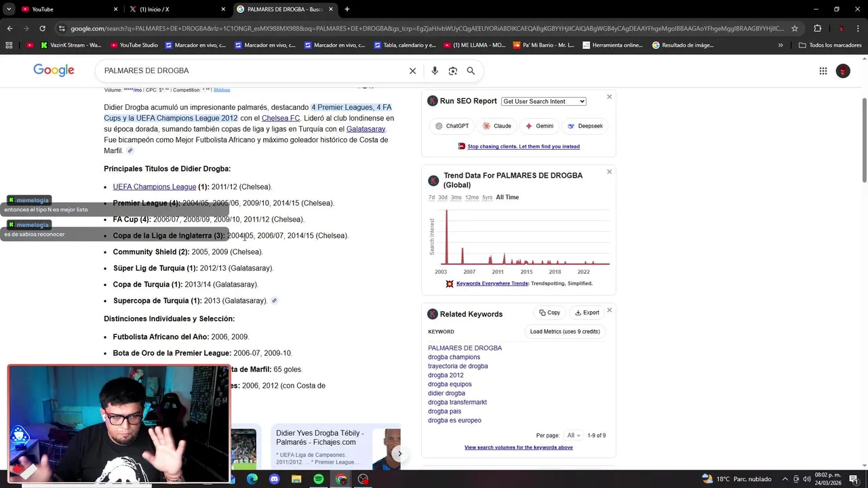
Task: Clear the search box with the X
Action: (412, 70)
